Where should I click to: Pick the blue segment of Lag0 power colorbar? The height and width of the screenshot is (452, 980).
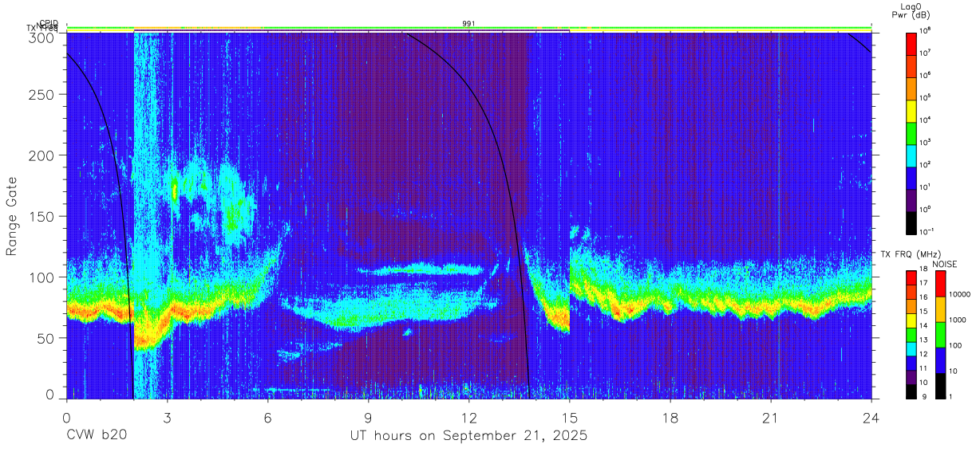click(x=912, y=176)
